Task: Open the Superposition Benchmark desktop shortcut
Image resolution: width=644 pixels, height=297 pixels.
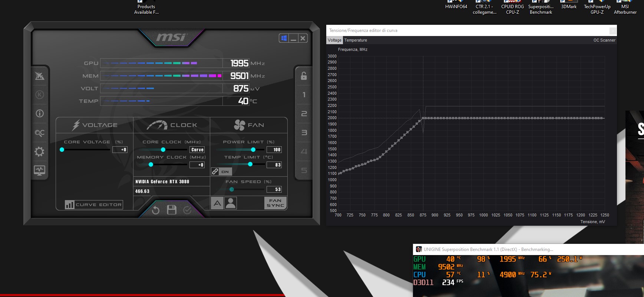Action: pyautogui.click(x=541, y=7)
